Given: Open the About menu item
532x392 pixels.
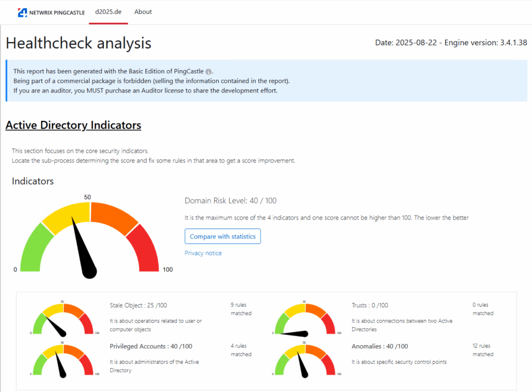Looking at the screenshot, I should (x=143, y=12).
